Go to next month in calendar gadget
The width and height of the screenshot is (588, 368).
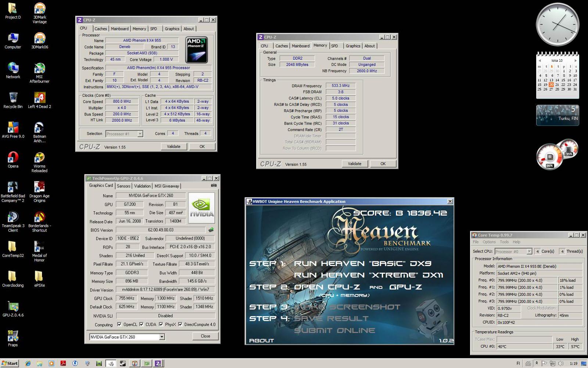(576, 60)
